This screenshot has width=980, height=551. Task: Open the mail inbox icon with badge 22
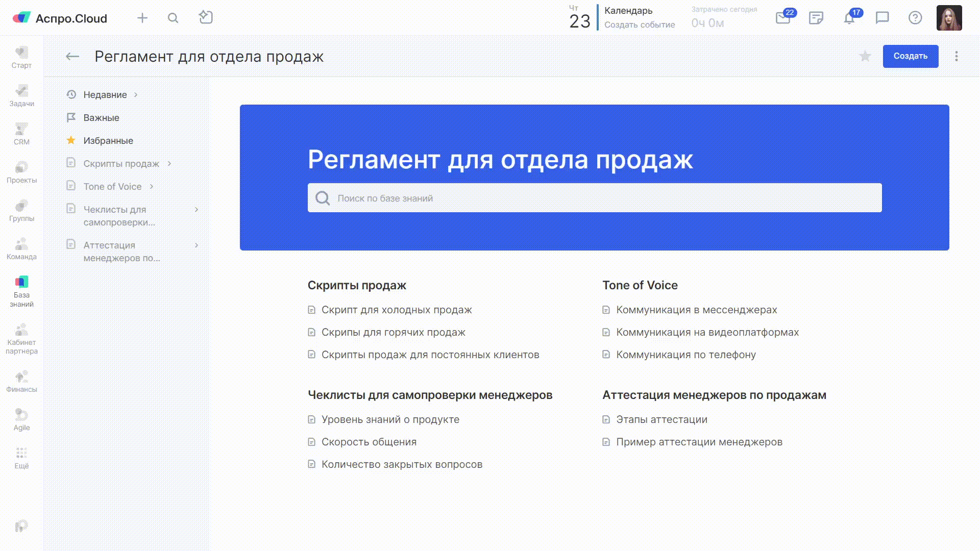tap(782, 18)
